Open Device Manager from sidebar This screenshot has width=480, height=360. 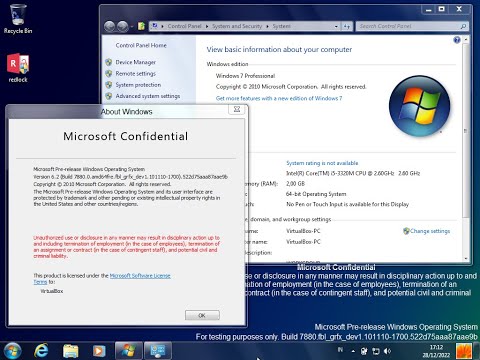coord(136,62)
